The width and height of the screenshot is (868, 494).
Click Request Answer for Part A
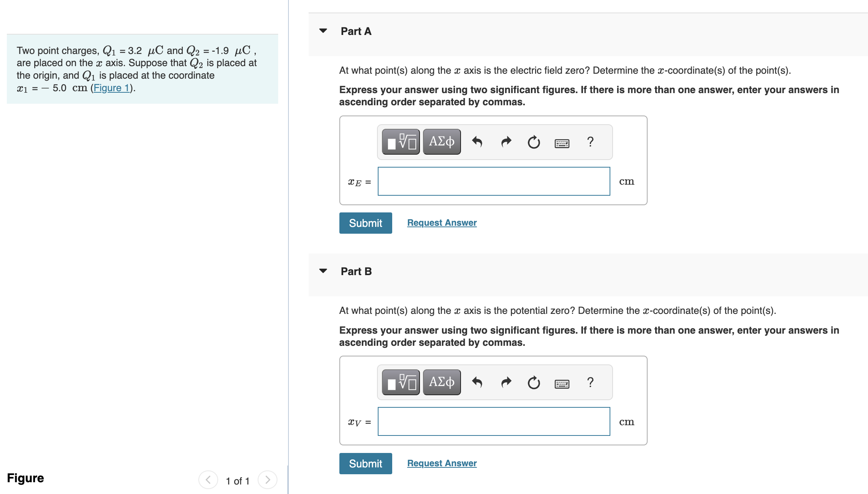tap(441, 222)
